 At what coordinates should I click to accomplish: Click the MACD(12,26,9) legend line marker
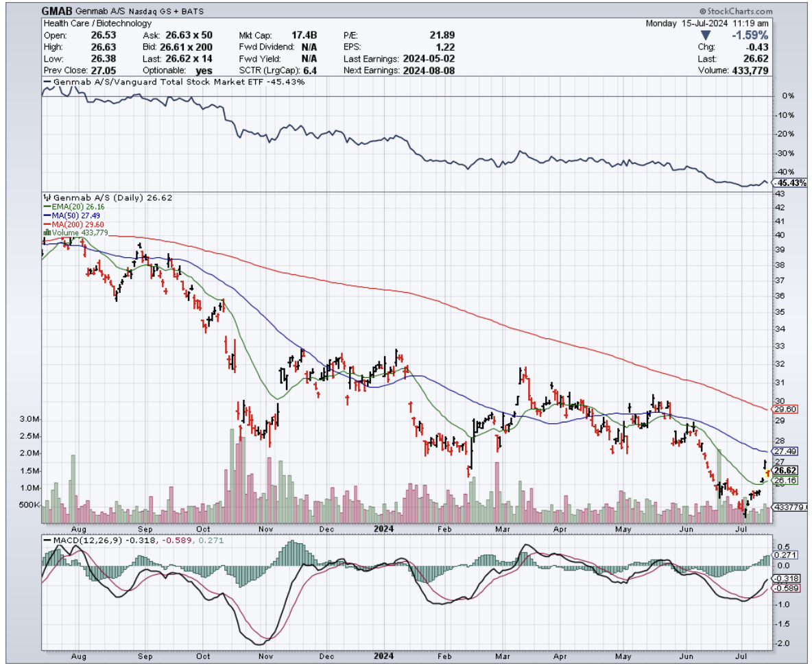point(47,540)
